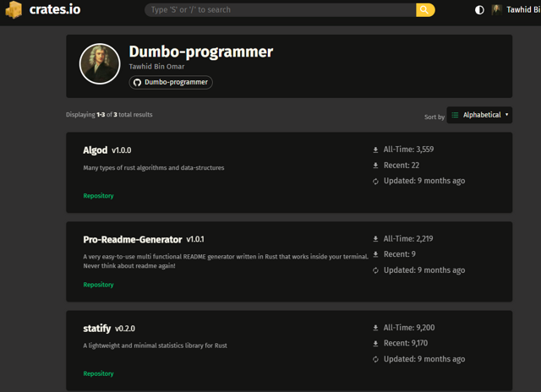The image size is (541, 392).
Task: Click 'All-Time: 3,559' text
Action: 408,150
